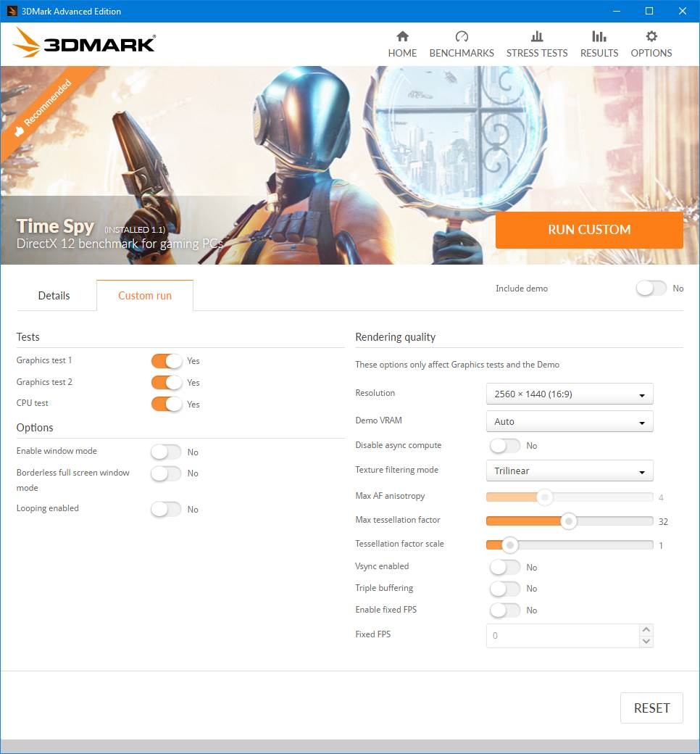The width and height of the screenshot is (700, 754).
Task: Enable borderless full screen window mode
Action: point(167,473)
